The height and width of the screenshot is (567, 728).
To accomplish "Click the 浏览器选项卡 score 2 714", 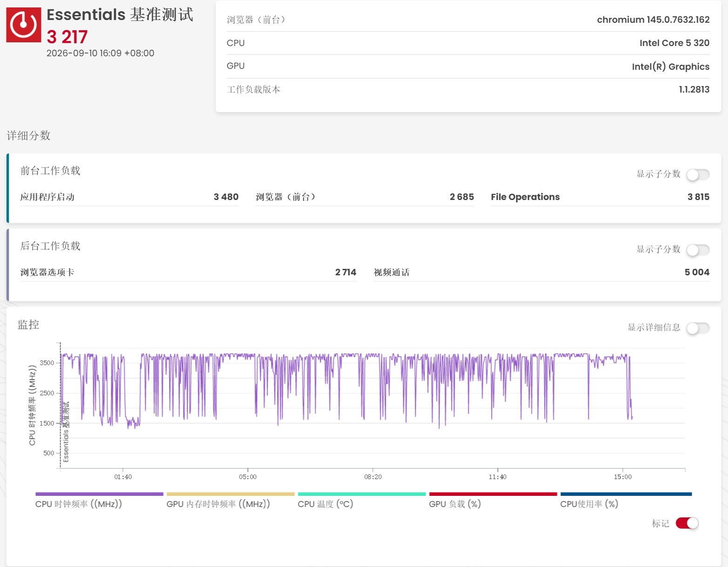I will coord(346,272).
